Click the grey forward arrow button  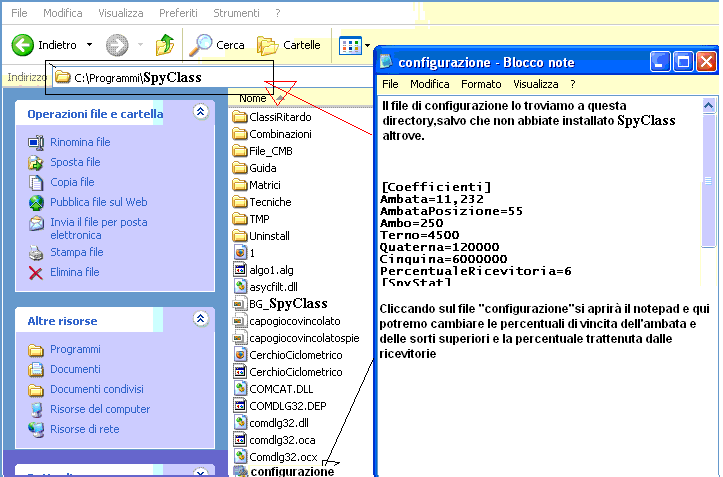(117, 45)
